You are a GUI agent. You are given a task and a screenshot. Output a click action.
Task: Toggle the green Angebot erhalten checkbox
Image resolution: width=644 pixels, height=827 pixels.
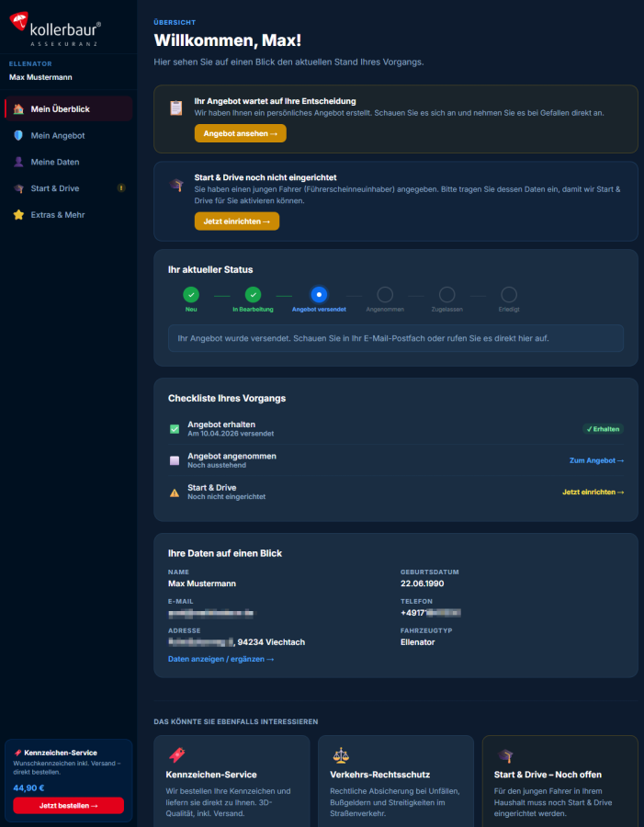click(x=175, y=428)
